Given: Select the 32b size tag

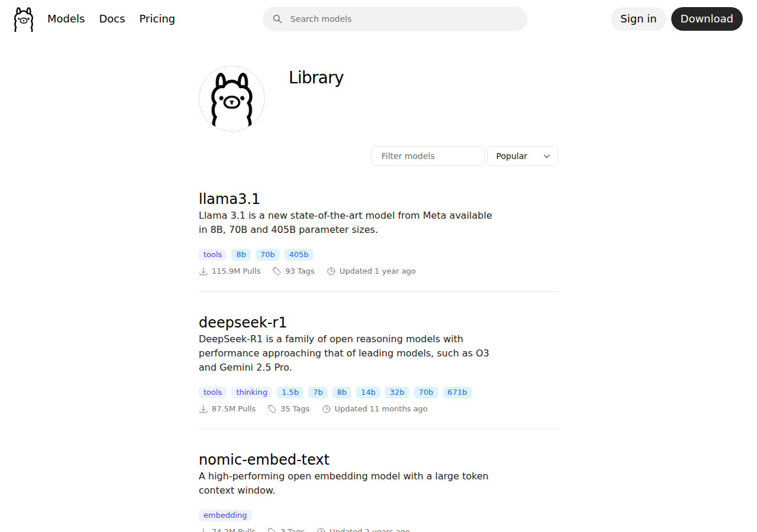Looking at the screenshot, I should 397,392.
